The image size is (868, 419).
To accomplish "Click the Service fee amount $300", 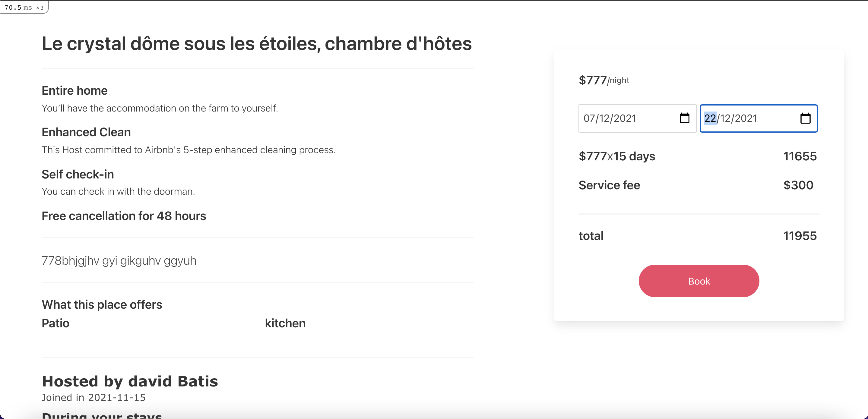I will pos(798,185).
